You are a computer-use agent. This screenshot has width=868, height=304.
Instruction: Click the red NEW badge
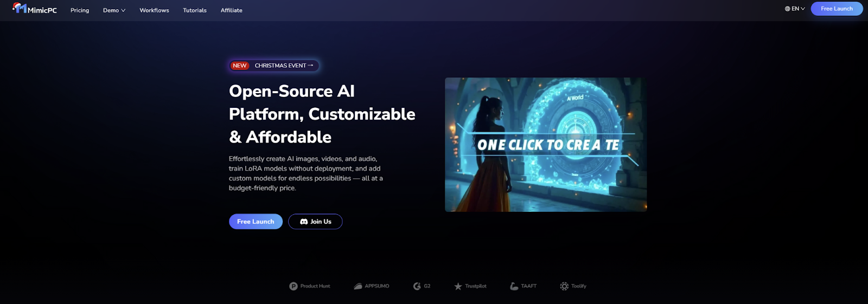click(x=239, y=66)
